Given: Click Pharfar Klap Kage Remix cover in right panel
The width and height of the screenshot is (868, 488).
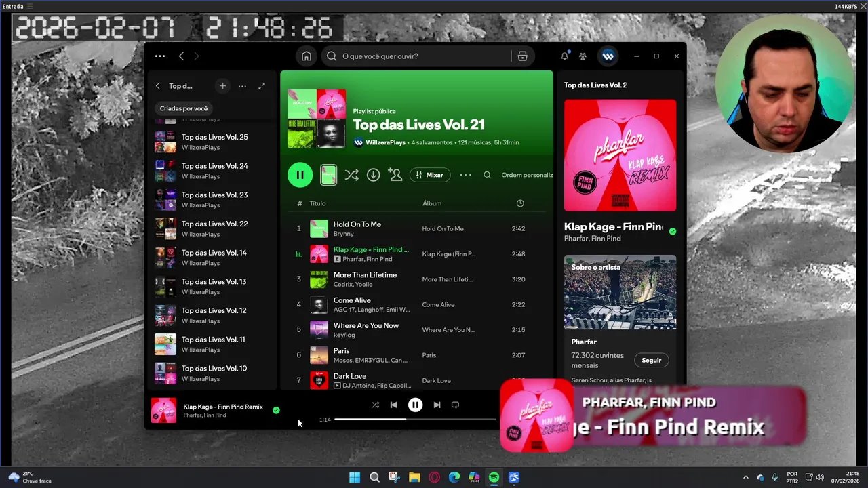Looking at the screenshot, I should 620,155.
